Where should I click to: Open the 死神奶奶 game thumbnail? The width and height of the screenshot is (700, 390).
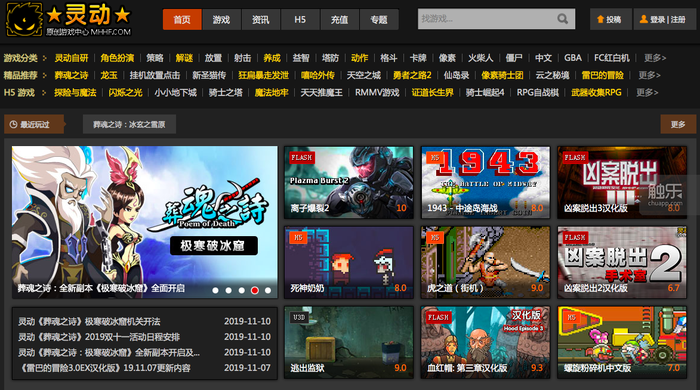click(x=349, y=262)
